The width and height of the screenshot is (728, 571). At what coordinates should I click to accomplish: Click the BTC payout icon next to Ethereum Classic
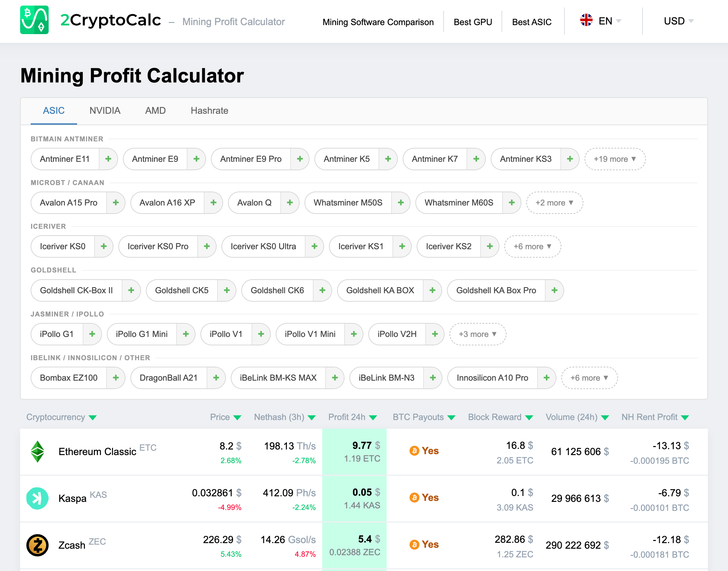[x=414, y=451]
